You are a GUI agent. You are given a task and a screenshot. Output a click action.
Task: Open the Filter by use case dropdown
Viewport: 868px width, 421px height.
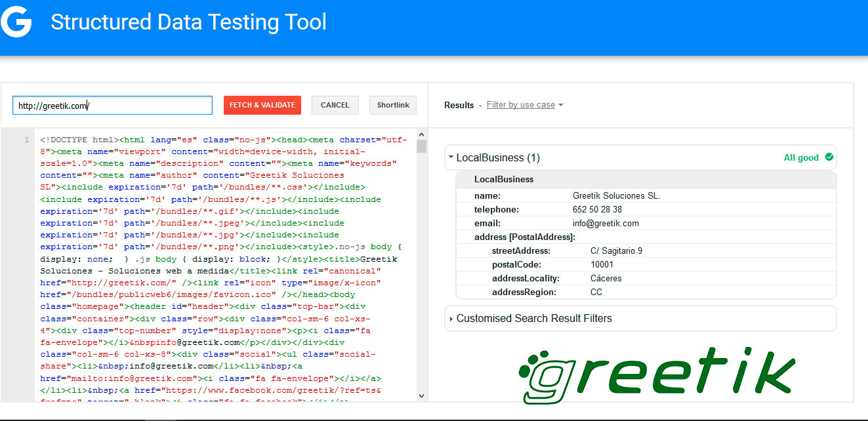525,105
